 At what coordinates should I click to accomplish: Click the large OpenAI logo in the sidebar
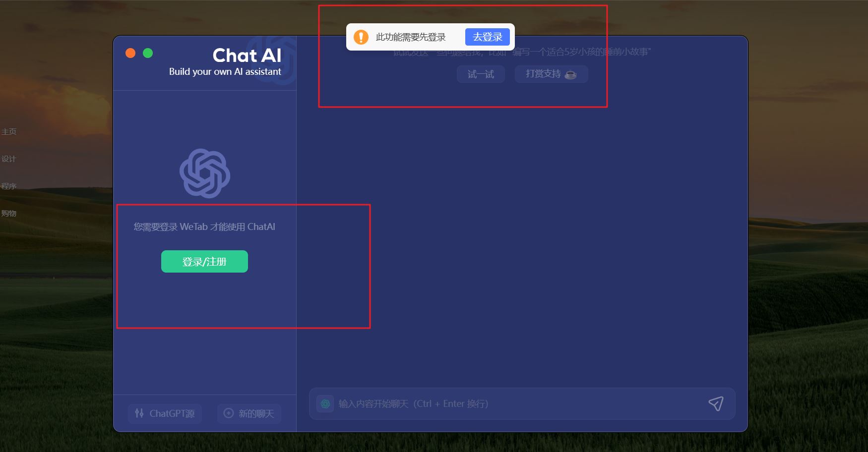pos(205,173)
